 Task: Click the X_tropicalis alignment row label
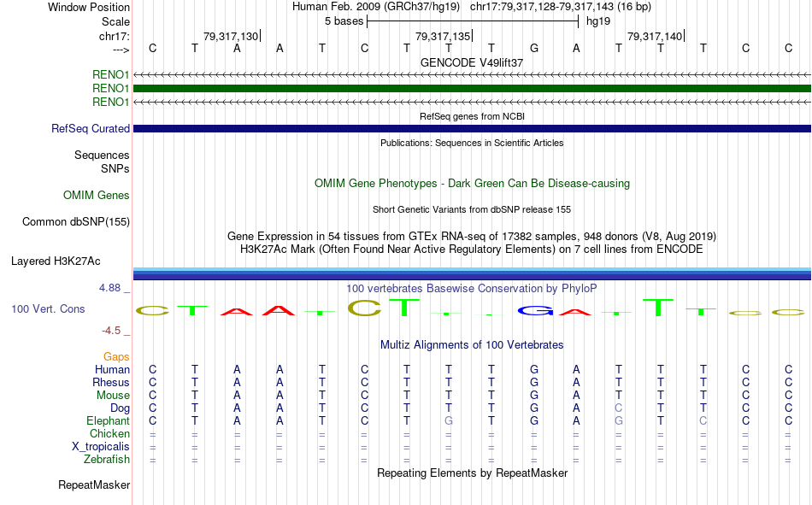(x=101, y=447)
